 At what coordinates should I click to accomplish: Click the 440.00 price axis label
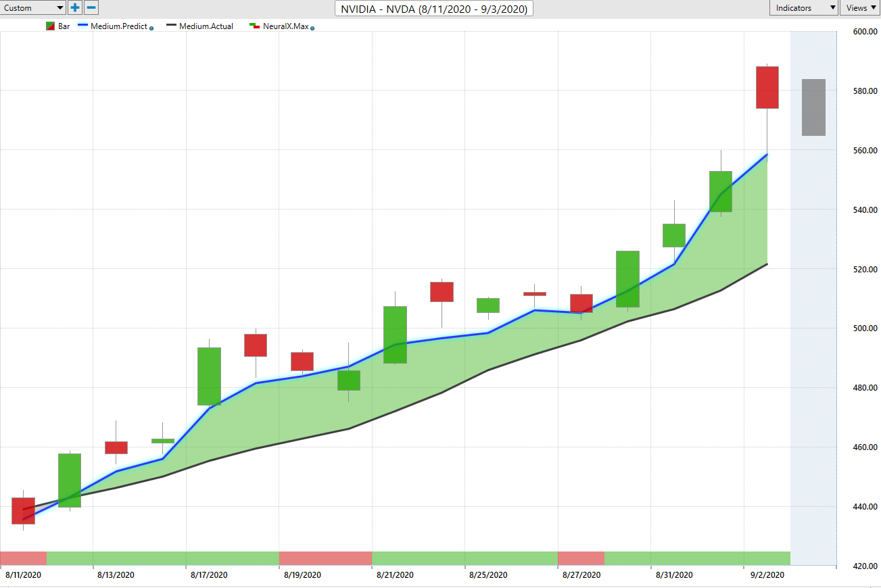pyautogui.click(x=864, y=507)
